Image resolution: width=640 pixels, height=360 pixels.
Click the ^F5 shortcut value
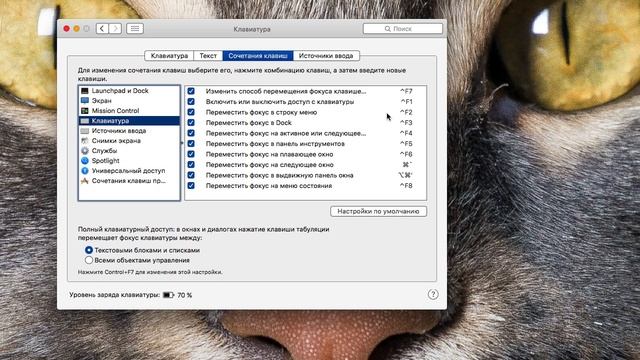pos(406,144)
